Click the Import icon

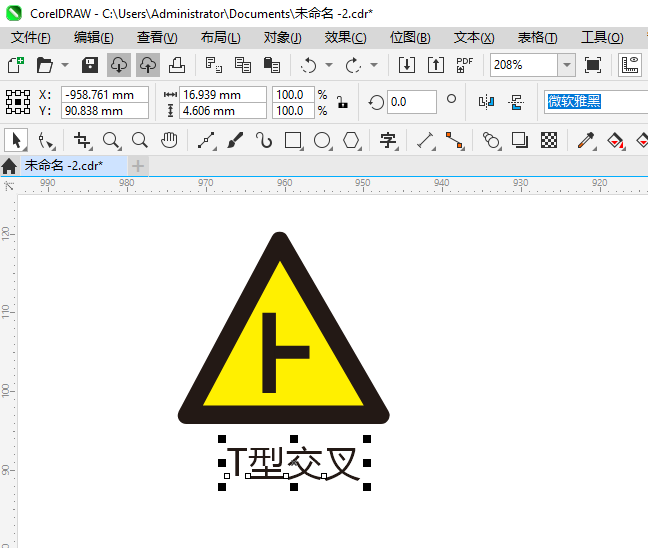[407, 65]
